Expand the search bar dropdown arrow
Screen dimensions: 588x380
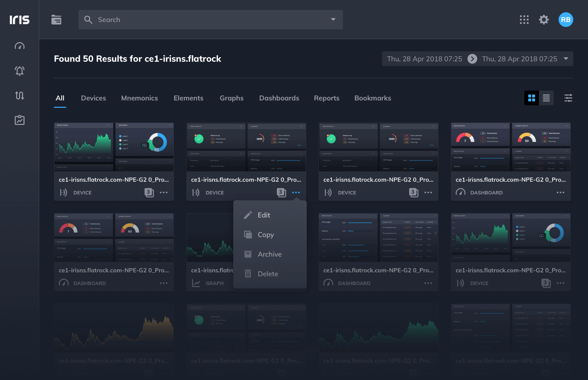[x=333, y=19]
